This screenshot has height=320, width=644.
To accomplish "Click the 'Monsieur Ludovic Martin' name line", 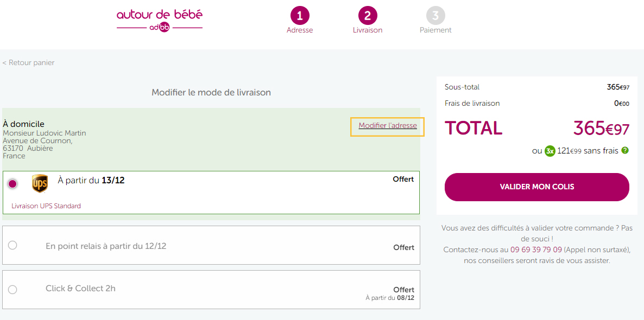I will (45, 133).
